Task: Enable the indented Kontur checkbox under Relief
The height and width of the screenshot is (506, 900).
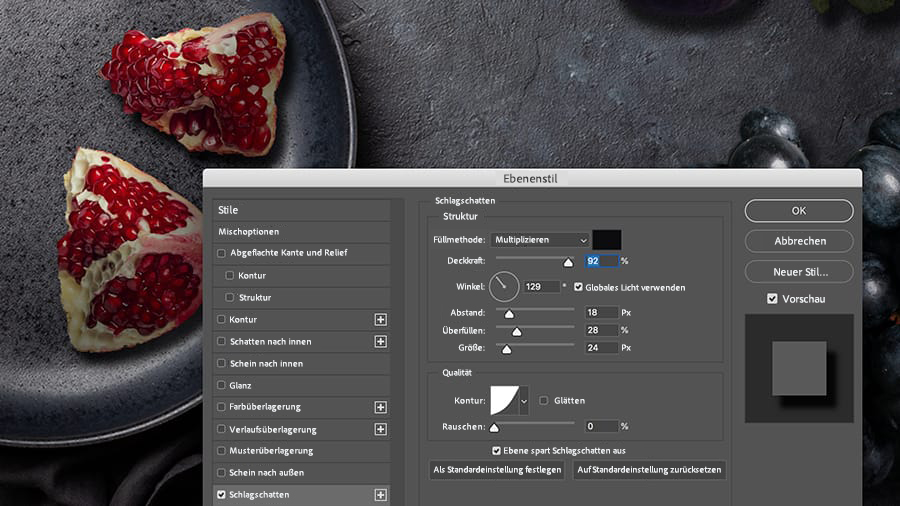Action: (230, 275)
